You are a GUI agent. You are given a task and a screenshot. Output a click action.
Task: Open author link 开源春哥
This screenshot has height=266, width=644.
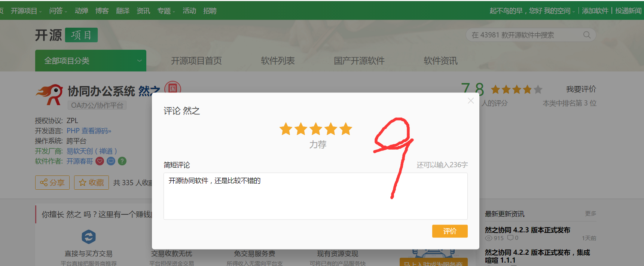point(80,161)
